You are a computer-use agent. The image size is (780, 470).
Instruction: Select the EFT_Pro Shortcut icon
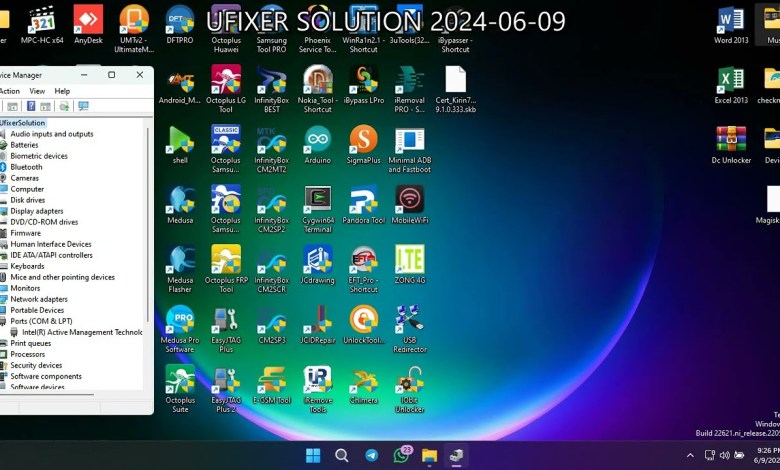[x=364, y=269]
